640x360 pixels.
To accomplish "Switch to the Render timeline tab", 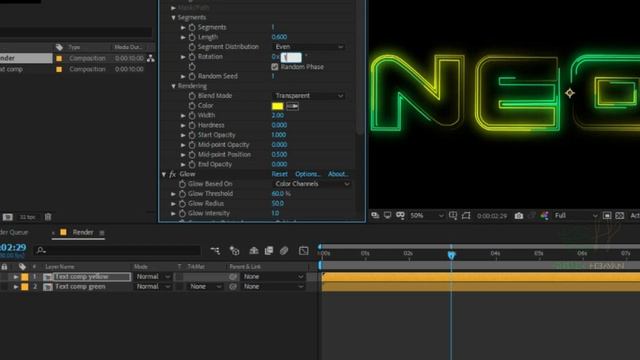I will (83, 232).
